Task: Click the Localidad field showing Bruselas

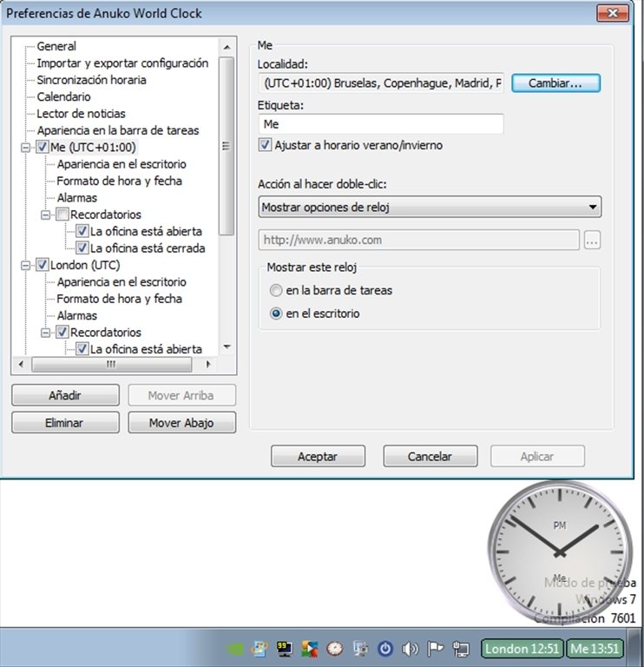Action: (x=381, y=83)
